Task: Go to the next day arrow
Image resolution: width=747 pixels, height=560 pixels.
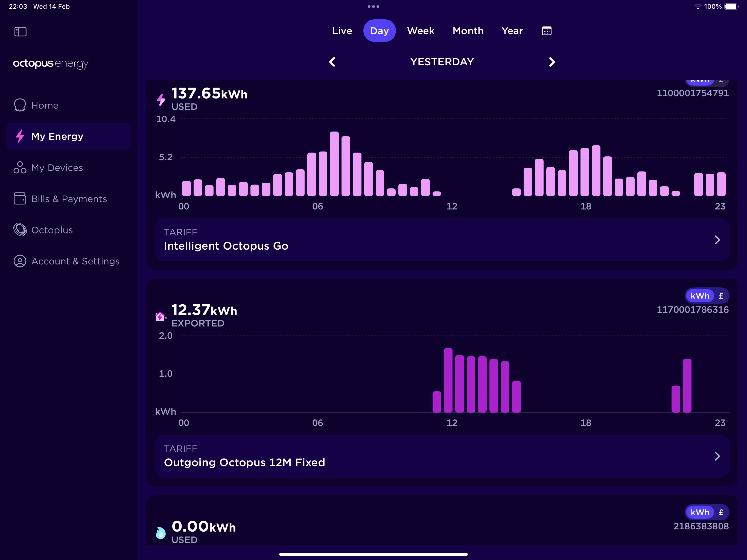Action: [552, 62]
